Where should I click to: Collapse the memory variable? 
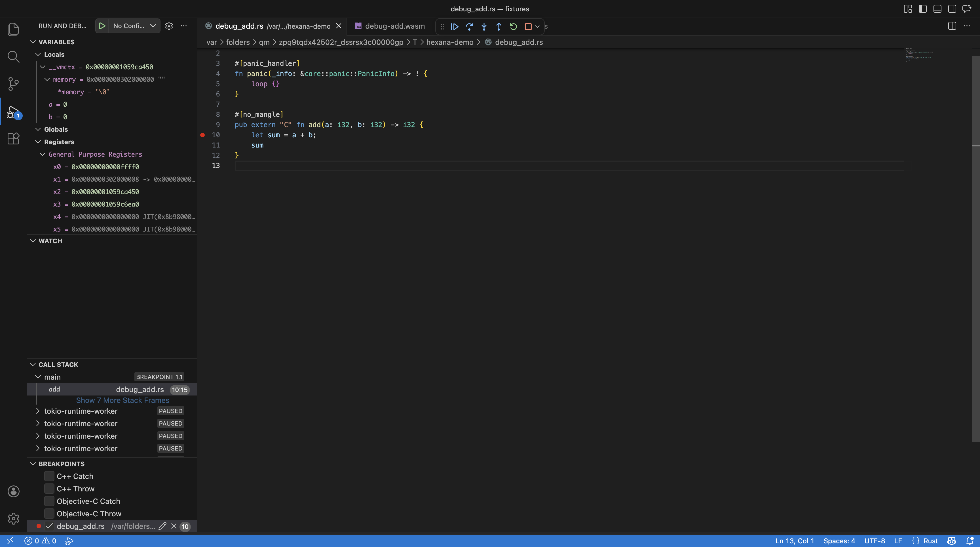47,79
